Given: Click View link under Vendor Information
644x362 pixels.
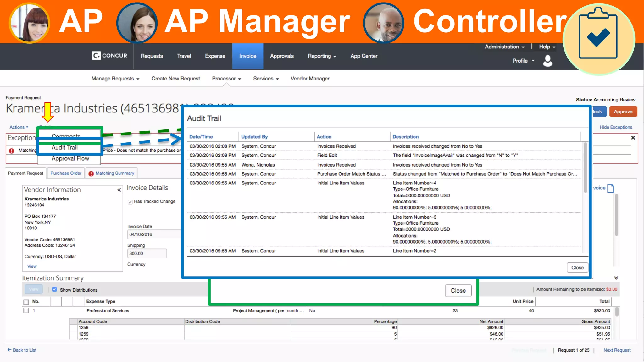Looking at the screenshot, I should coord(32,266).
